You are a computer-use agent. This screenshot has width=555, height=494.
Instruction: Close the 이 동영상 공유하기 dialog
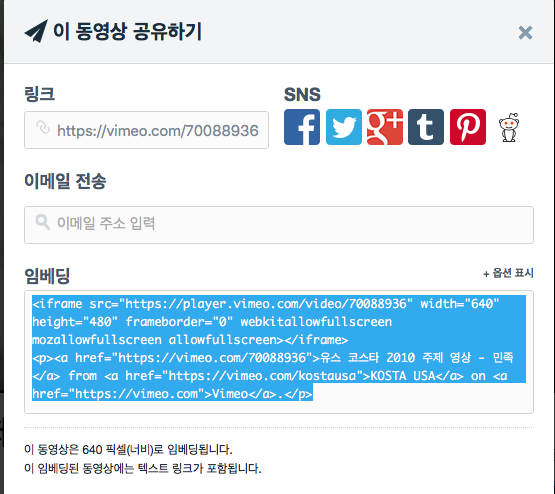(x=525, y=33)
